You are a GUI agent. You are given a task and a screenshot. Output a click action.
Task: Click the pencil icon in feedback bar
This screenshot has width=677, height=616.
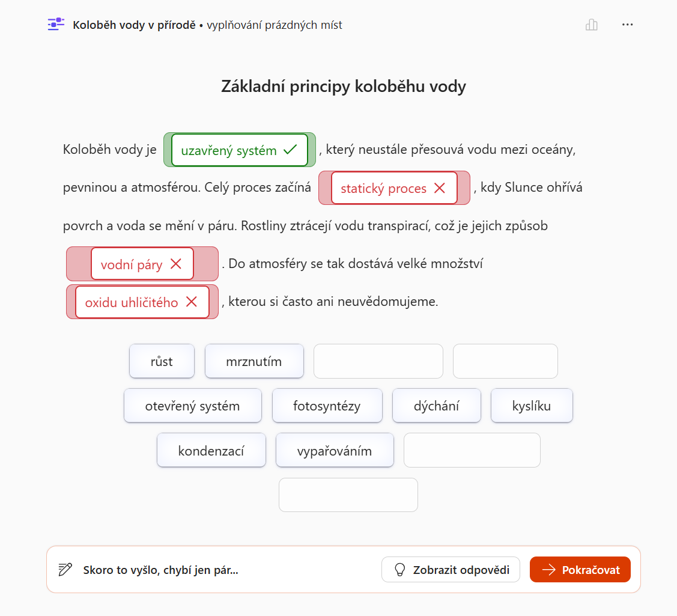coord(65,570)
